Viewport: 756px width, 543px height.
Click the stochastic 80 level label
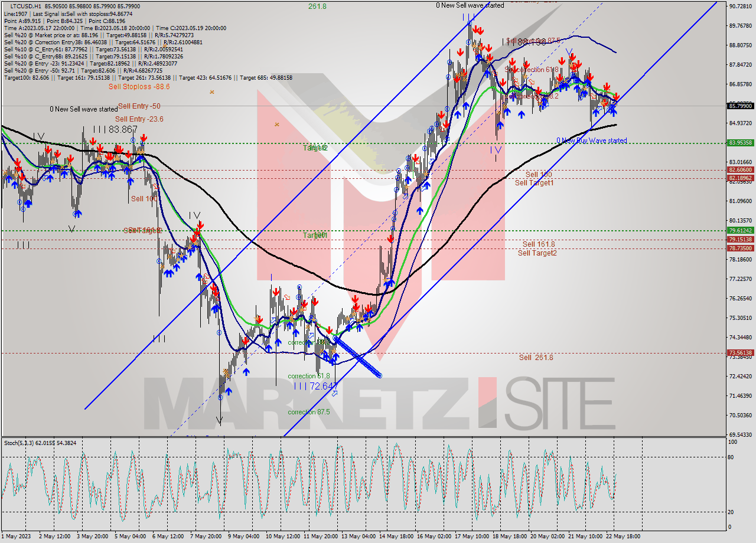(x=732, y=457)
